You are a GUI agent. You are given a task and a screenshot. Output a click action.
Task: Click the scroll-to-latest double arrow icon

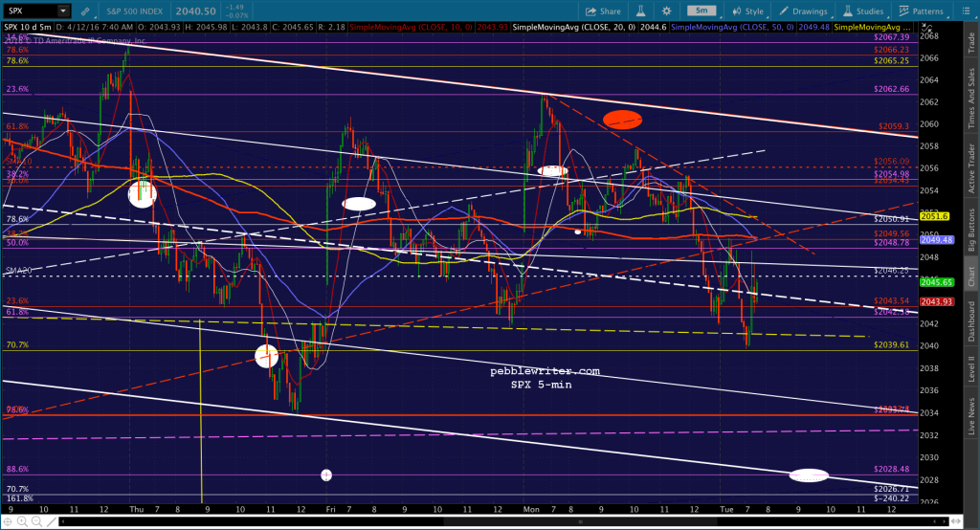956,521
